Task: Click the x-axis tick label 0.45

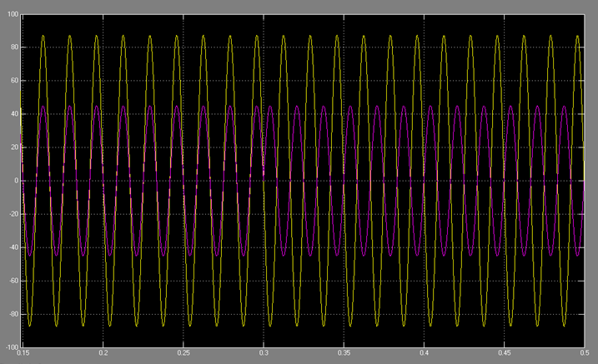Action: click(505, 353)
